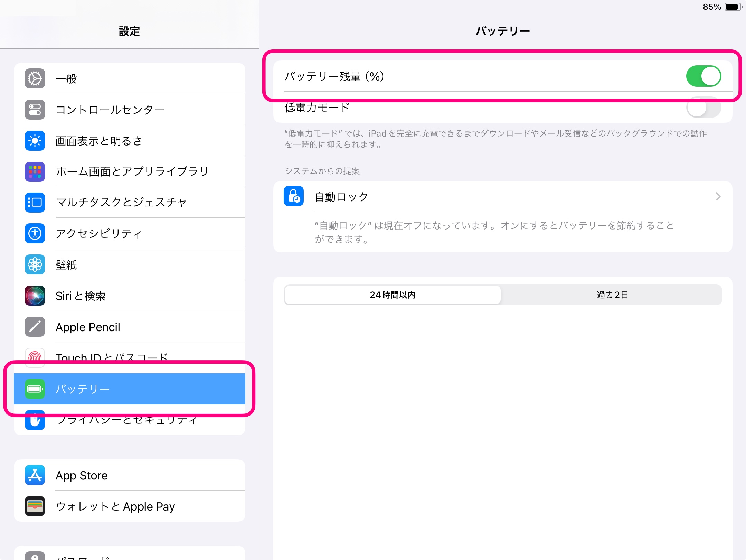Open the Apple Pencil icon
The image size is (746, 560).
[x=35, y=327]
